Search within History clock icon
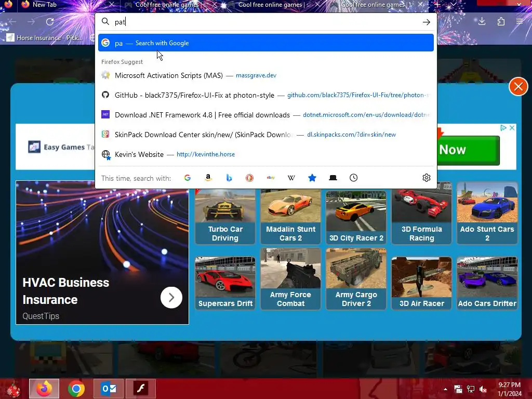The width and height of the screenshot is (532, 399). point(353,178)
